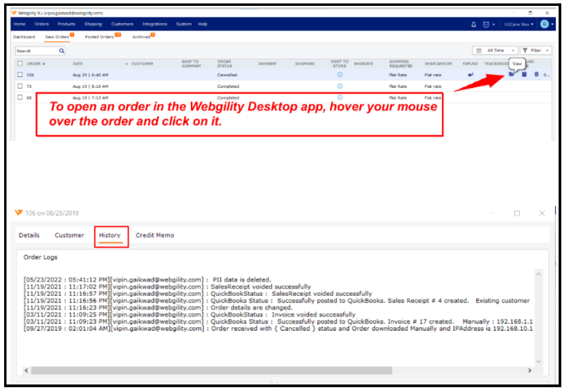Click the Post to Store clock icon for order 106
The width and height of the screenshot is (566, 392).
click(340, 75)
